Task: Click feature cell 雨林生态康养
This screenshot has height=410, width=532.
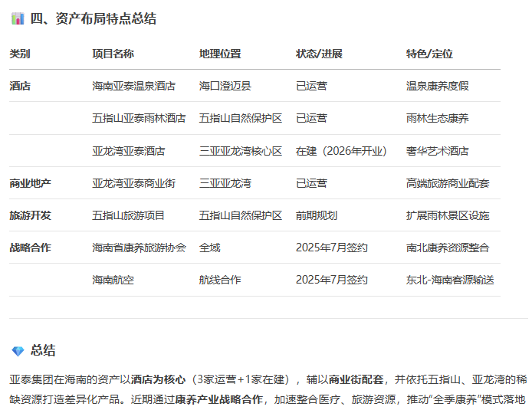Action: pos(438,118)
